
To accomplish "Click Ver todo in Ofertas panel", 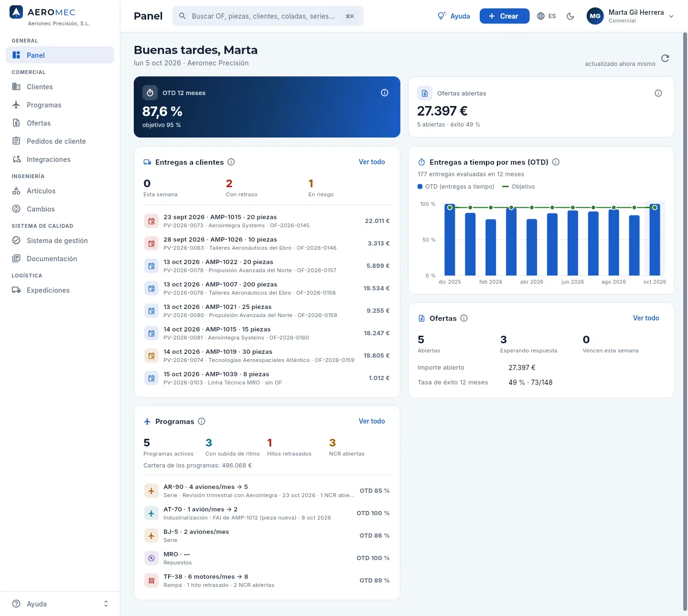I will coord(646,318).
